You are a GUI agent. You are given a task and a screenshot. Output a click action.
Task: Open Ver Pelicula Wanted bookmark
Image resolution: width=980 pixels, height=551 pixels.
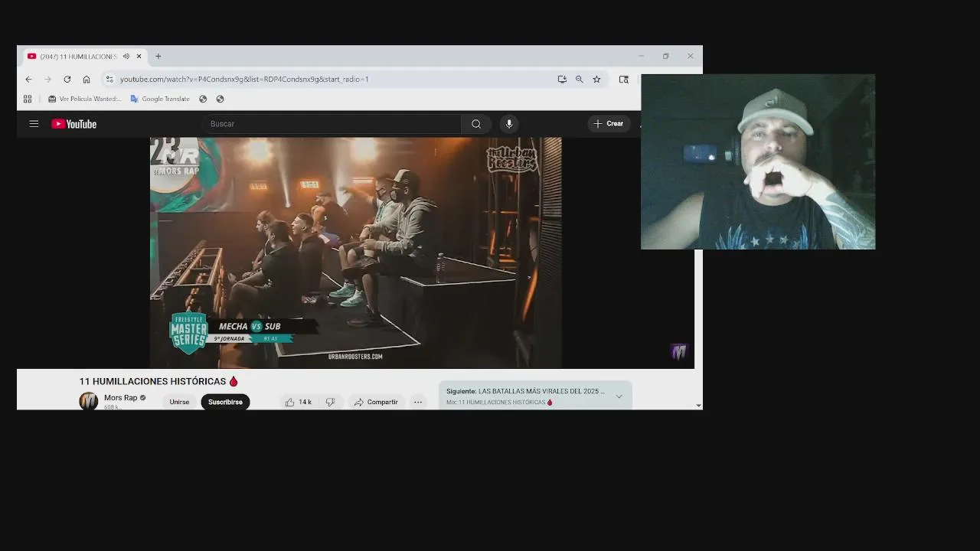[85, 99]
